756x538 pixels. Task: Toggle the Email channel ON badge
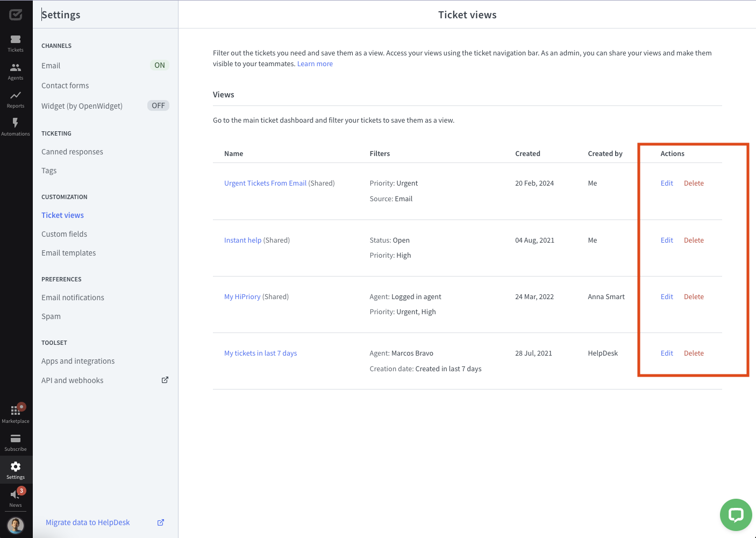click(x=160, y=65)
